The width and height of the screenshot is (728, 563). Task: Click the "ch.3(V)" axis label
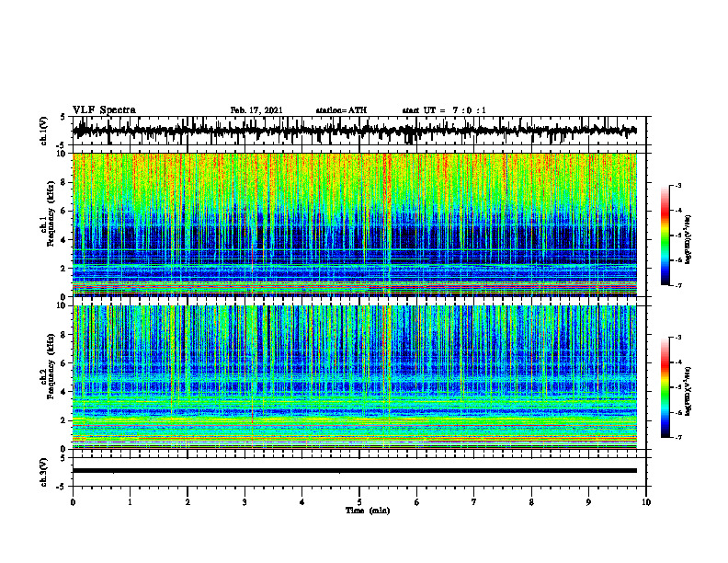coord(44,472)
